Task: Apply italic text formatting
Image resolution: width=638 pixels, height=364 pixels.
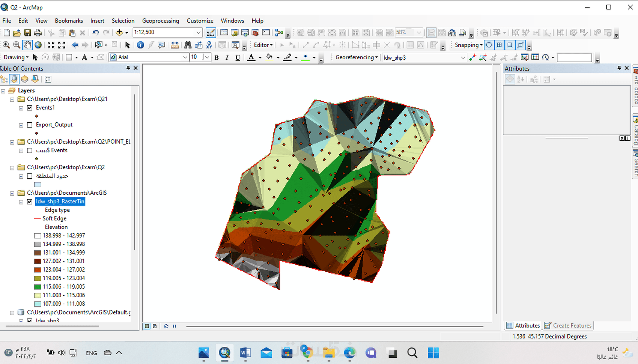Action: tap(227, 57)
